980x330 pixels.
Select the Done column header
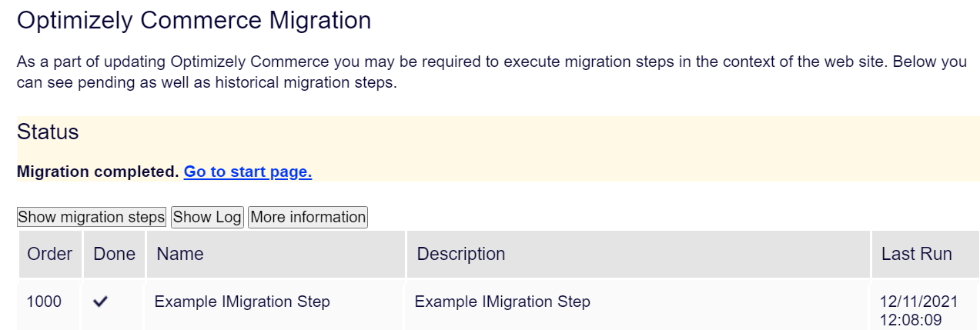click(114, 254)
